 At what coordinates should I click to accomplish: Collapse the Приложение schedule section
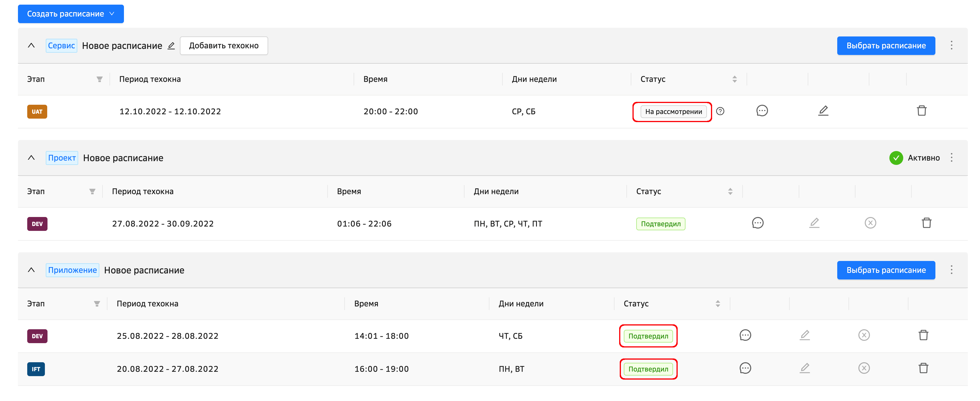click(32, 270)
